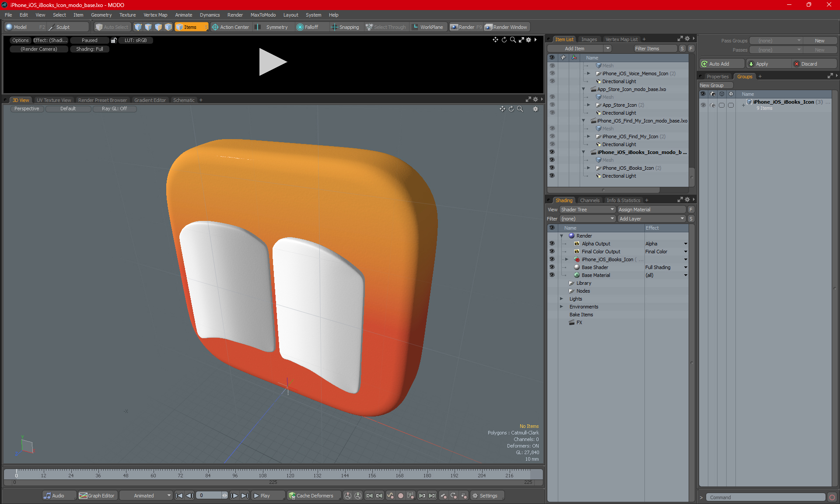Viewport: 840px width, 504px height.
Task: Toggle visibility of Base Material layer
Action: (552, 275)
